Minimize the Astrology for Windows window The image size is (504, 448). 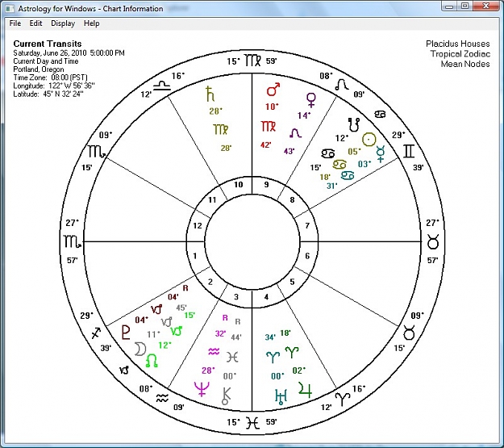point(450,6)
